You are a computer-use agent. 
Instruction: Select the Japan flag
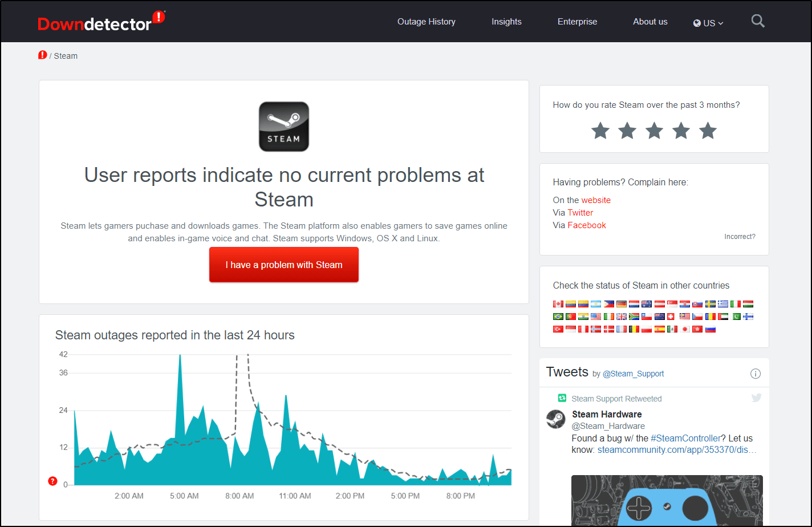coord(685,329)
